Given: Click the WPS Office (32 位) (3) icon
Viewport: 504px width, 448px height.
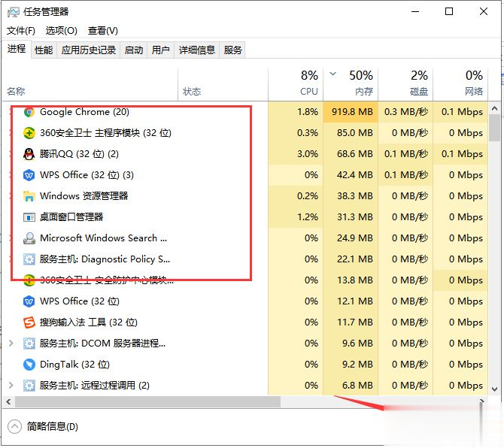Looking at the screenshot, I should point(29,175).
